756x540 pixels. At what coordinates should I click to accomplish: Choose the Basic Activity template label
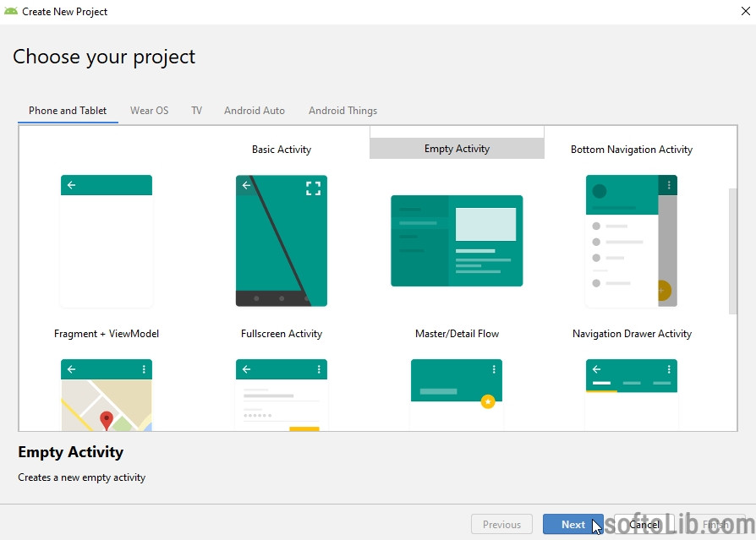coord(282,150)
